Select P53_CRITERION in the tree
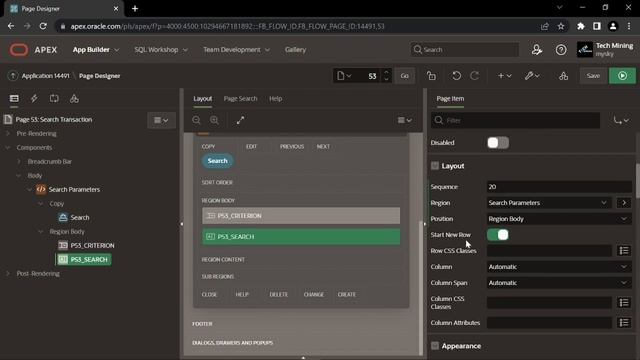640x360 pixels. pyautogui.click(x=92, y=245)
